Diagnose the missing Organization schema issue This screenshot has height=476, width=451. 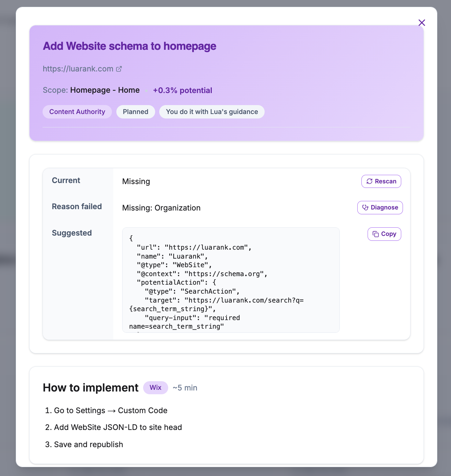click(x=380, y=207)
